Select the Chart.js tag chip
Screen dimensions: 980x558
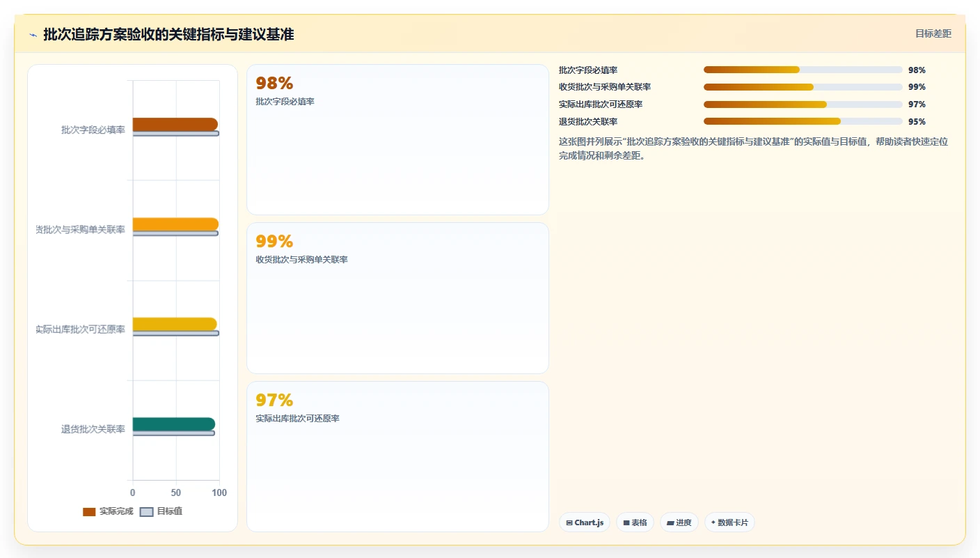[x=585, y=522]
